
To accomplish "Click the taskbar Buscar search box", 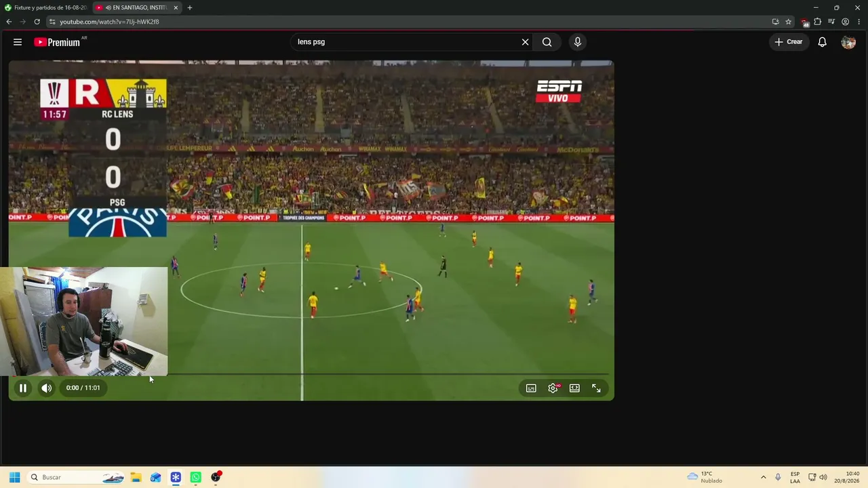I will 77,477.
